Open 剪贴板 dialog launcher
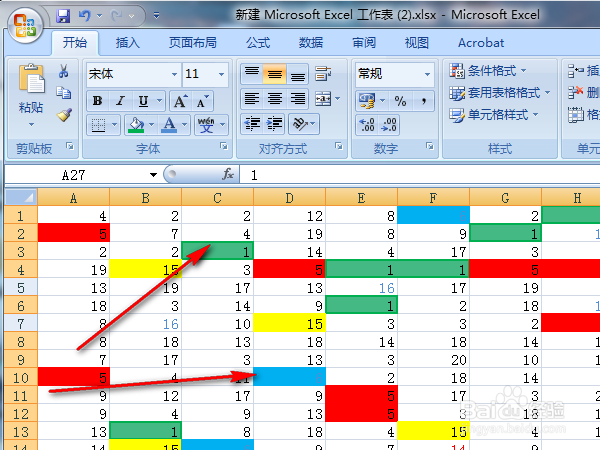 pos(70,146)
